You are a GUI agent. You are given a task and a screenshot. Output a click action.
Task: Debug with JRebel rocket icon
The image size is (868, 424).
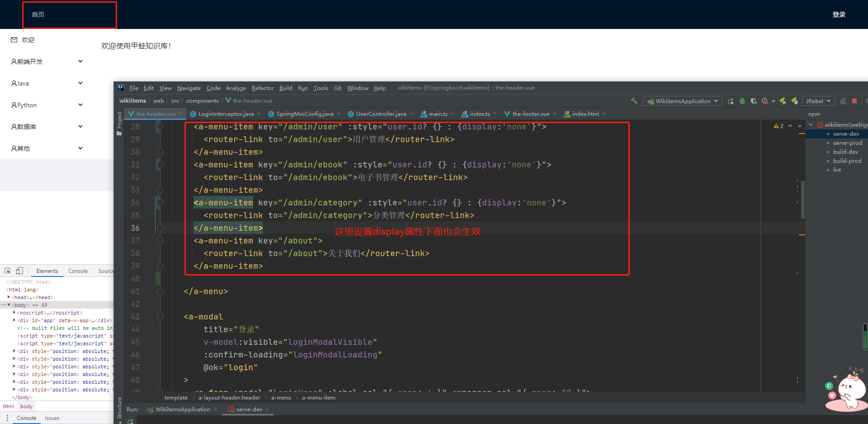(794, 101)
